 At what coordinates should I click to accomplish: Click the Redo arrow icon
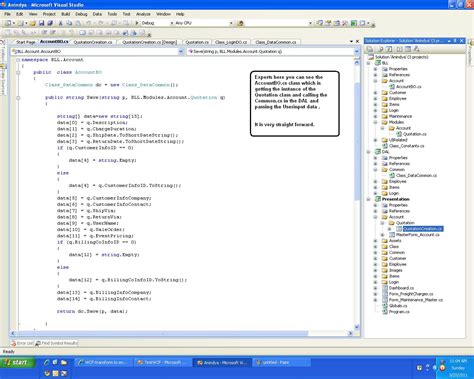(100, 23)
